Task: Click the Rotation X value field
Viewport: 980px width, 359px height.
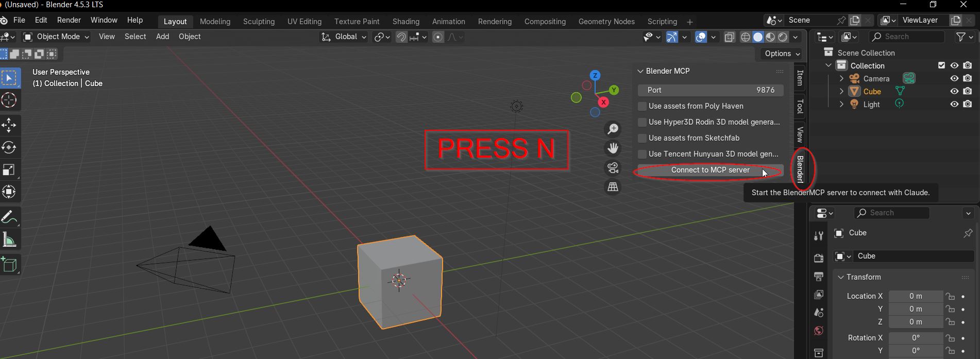Action: click(916, 338)
